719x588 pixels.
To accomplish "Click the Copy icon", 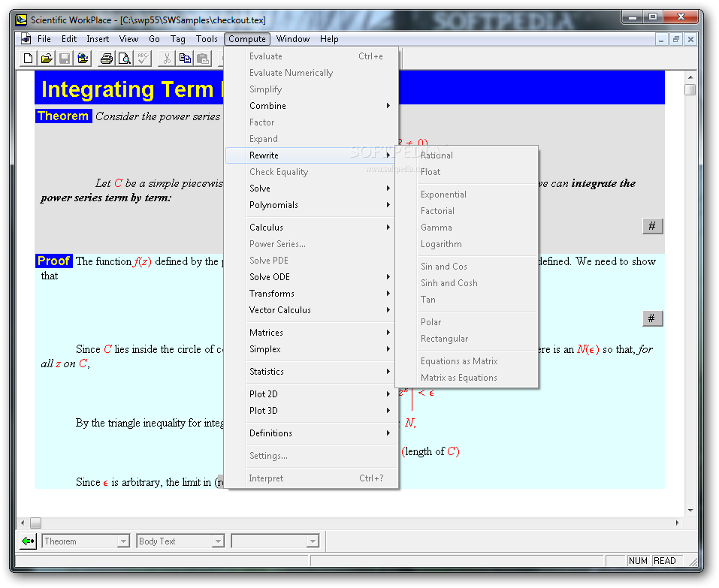I will tap(185, 59).
